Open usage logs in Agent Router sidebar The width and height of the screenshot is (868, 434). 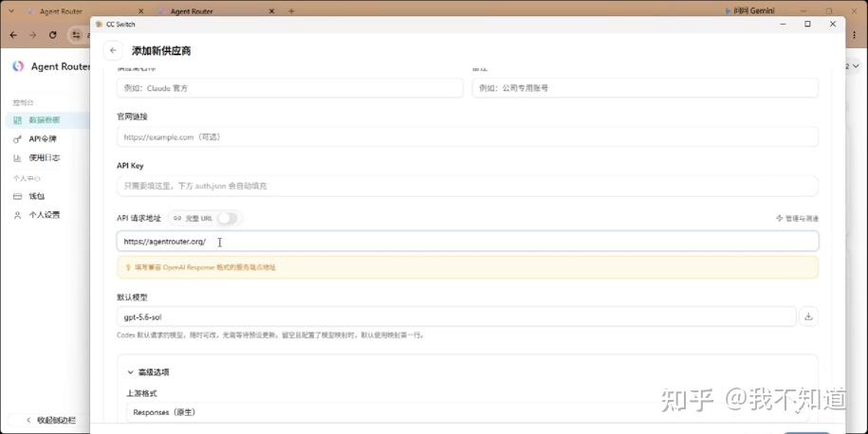44,157
